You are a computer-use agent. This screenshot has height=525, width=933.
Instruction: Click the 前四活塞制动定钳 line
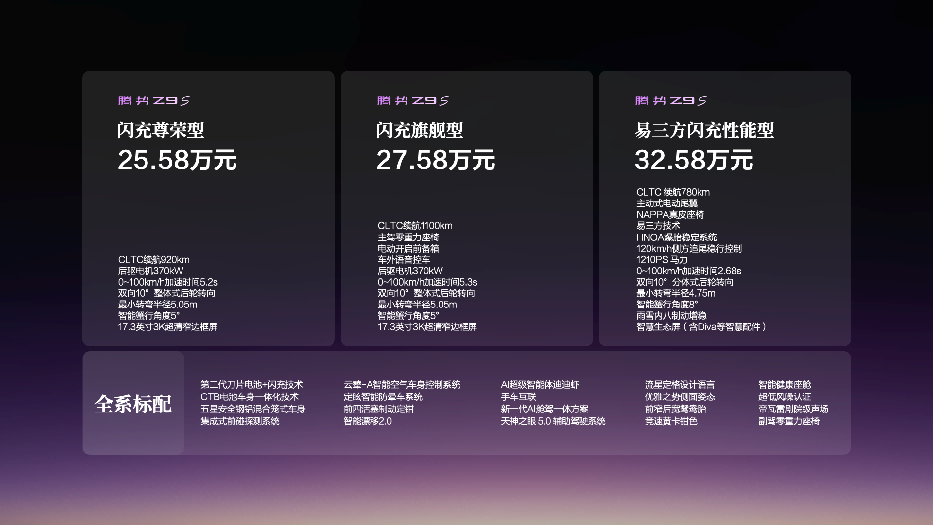[x=378, y=409]
